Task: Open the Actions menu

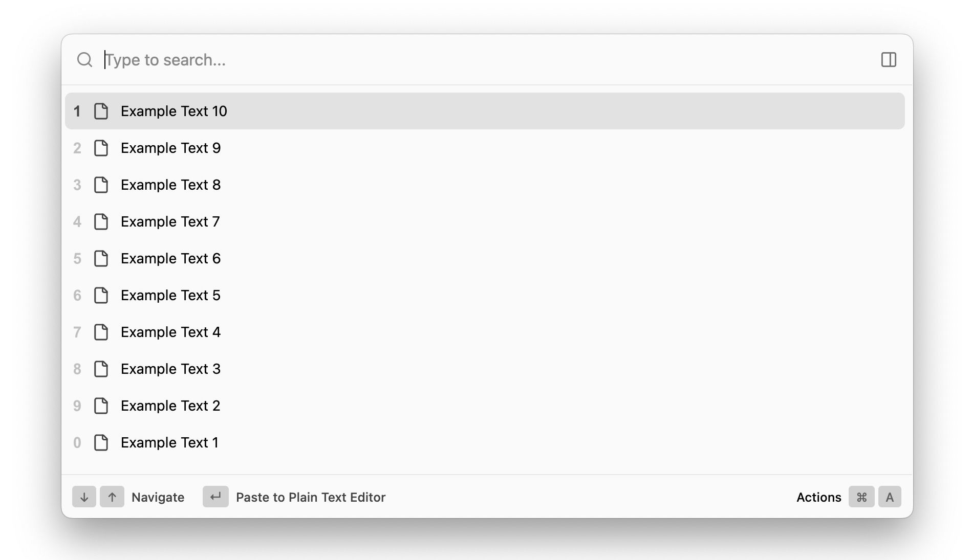Action: point(818,497)
